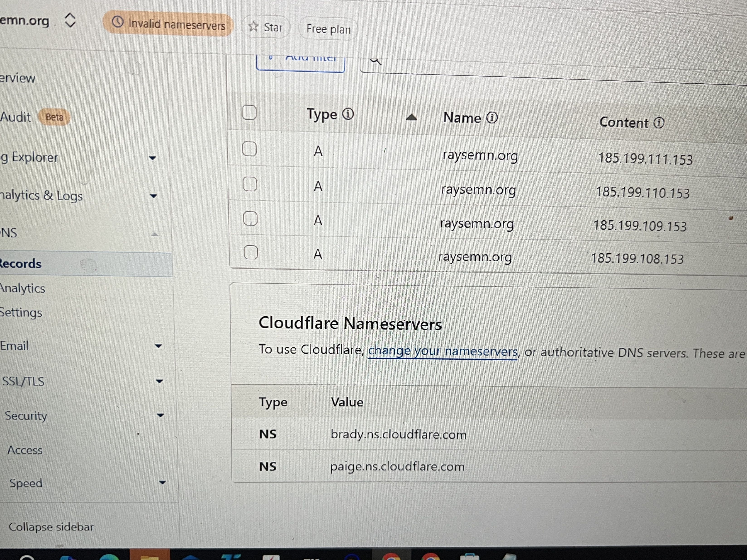Toggle the select-all records checkbox

(249, 112)
